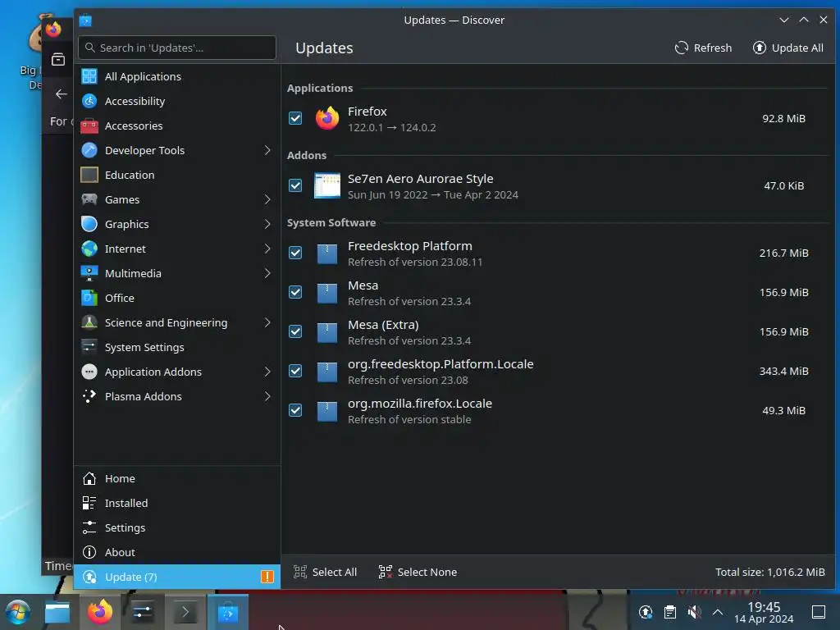Click the Se7en Aero Aurorae Style thumbnail icon

point(326,186)
